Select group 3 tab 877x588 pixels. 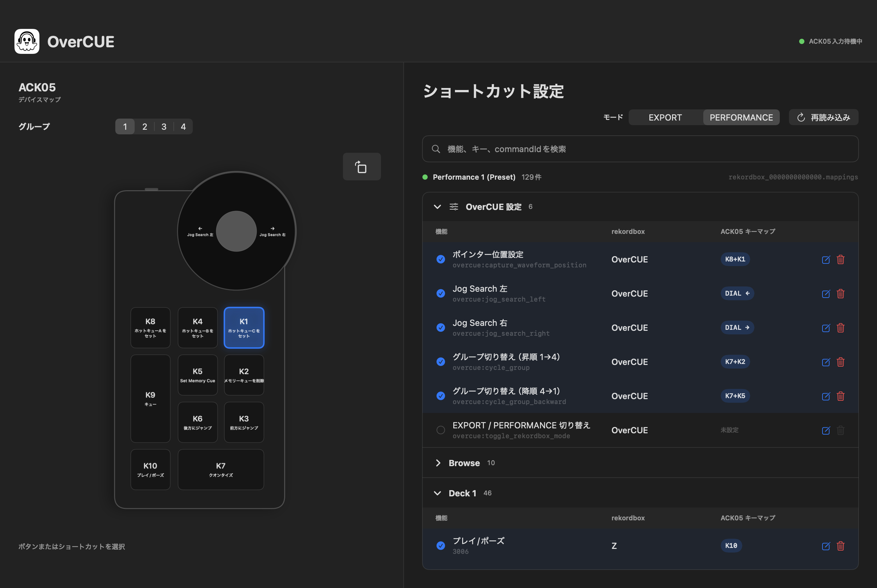(x=164, y=127)
